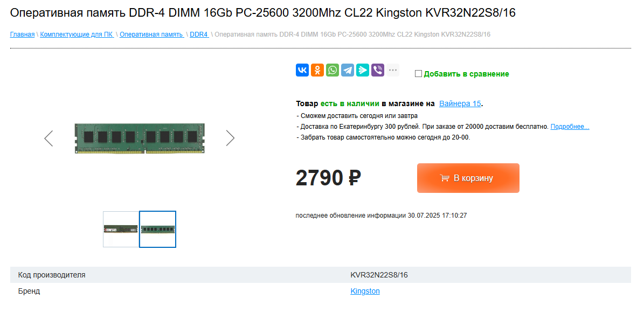
Task: Go to 'Главная' in the breadcrumbs
Action: tap(22, 34)
